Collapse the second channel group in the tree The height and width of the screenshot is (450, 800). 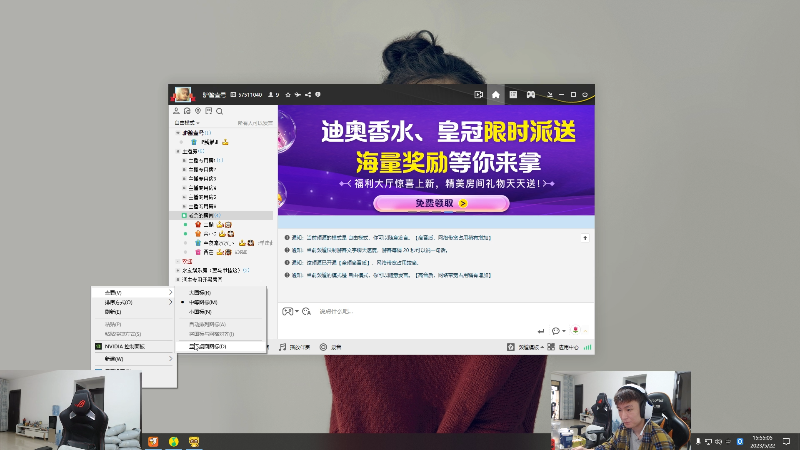(x=178, y=152)
